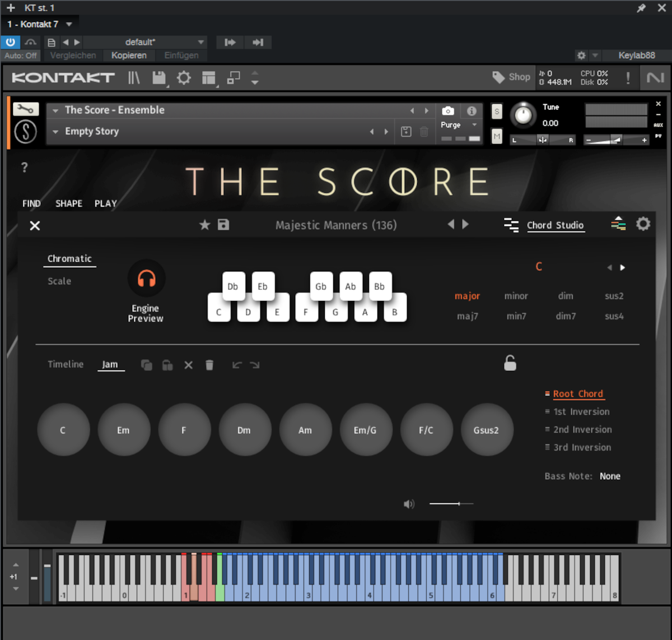
Task: Switch to the PLAY tab
Action: click(106, 203)
